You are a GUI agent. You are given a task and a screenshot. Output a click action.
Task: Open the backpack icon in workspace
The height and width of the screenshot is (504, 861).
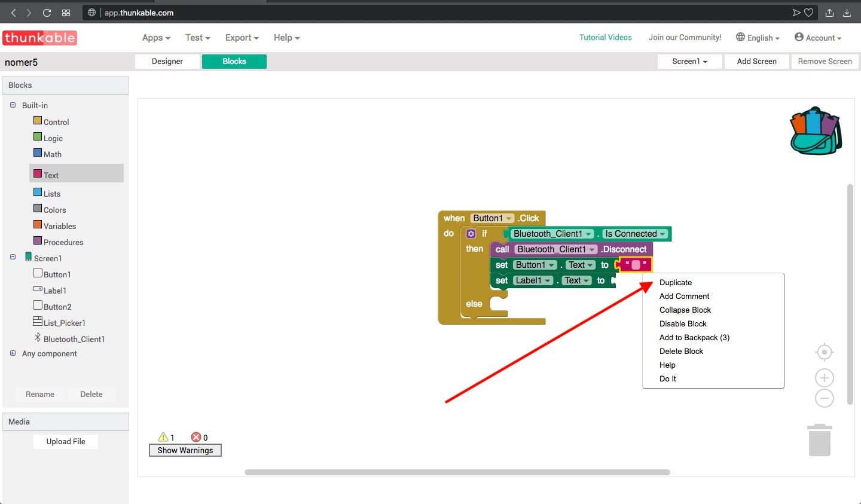(x=816, y=131)
